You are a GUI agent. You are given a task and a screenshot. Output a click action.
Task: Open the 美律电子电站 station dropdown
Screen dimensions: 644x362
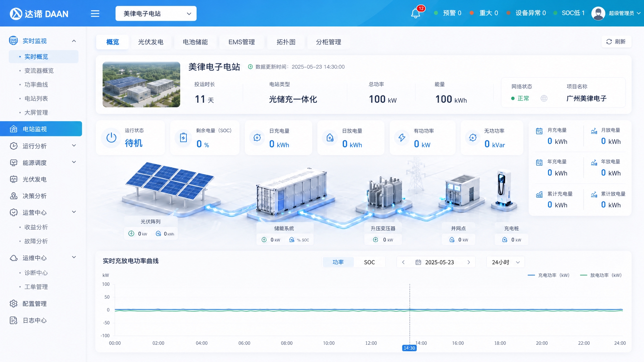(156, 14)
